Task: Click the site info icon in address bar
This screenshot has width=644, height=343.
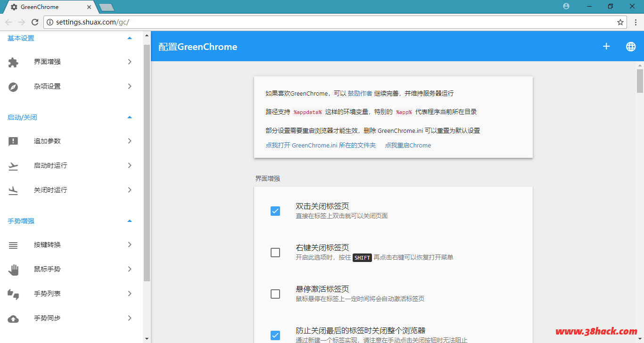Action: [x=50, y=22]
